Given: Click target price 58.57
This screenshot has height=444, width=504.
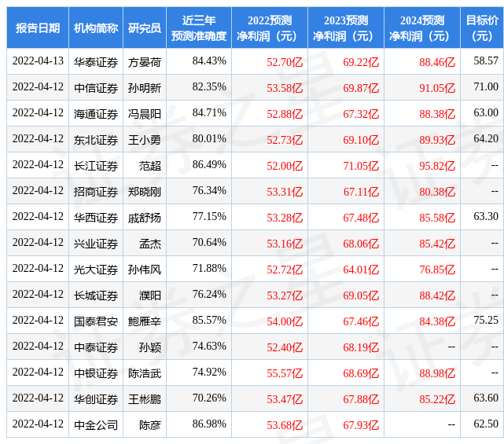Looking at the screenshot, I should tap(486, 61).
